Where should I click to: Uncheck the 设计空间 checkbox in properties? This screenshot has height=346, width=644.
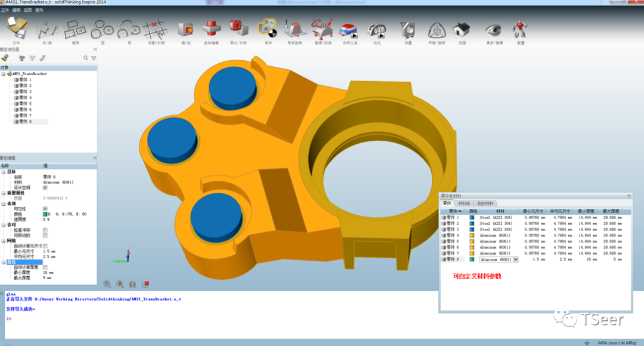(x=45, y=187)
